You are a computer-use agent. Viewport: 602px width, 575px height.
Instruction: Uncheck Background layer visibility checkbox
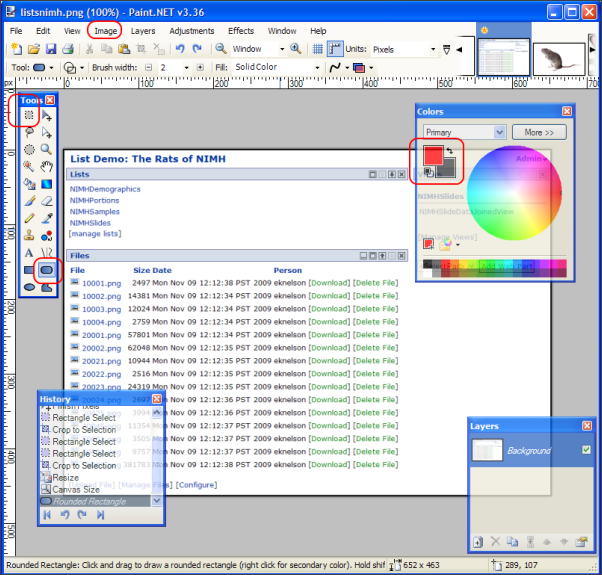pyautogui.click(x=586, y=449)
